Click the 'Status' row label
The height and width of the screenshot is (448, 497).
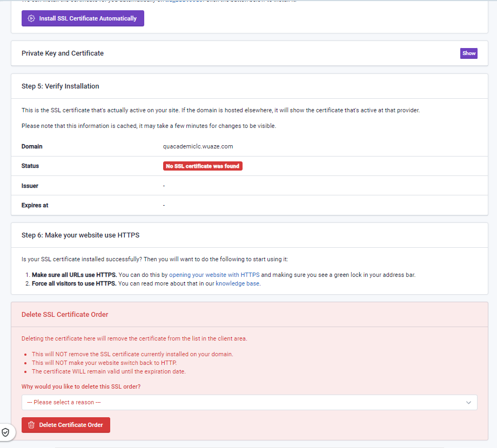(30, 166)
